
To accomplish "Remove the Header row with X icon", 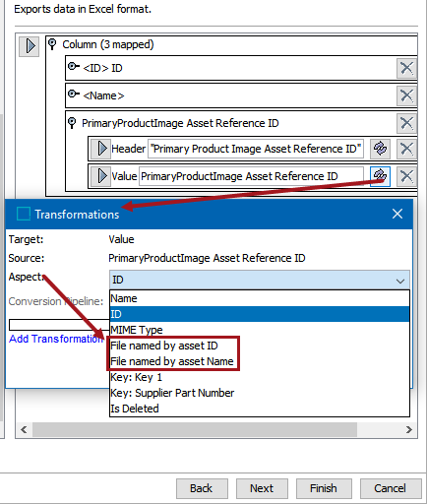I will pos(406,149).
